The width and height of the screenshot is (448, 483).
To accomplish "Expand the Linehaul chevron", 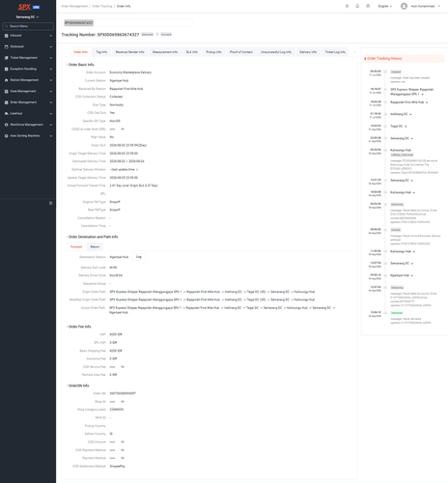I will pyautogui.click(x=50, y=114).
